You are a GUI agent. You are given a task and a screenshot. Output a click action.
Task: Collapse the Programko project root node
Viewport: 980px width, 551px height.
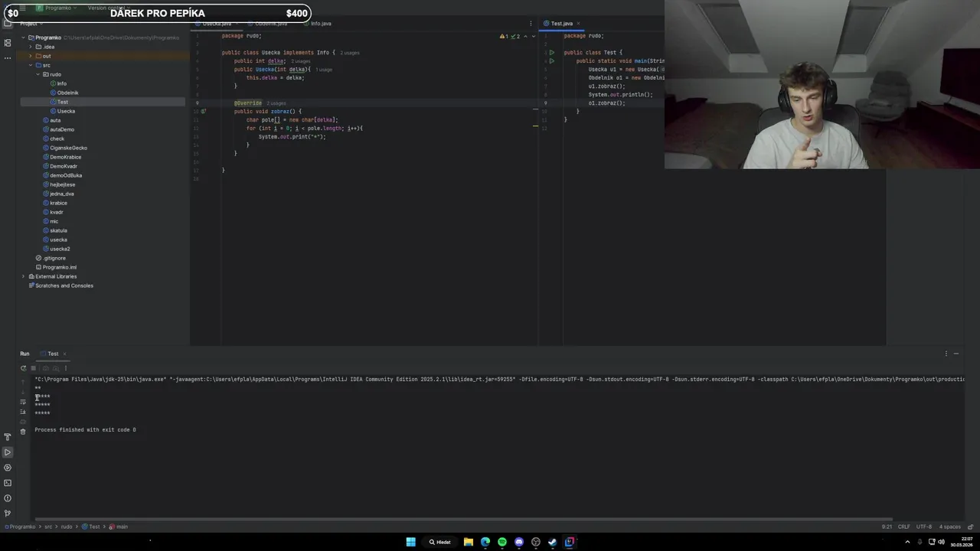[23, 37]
